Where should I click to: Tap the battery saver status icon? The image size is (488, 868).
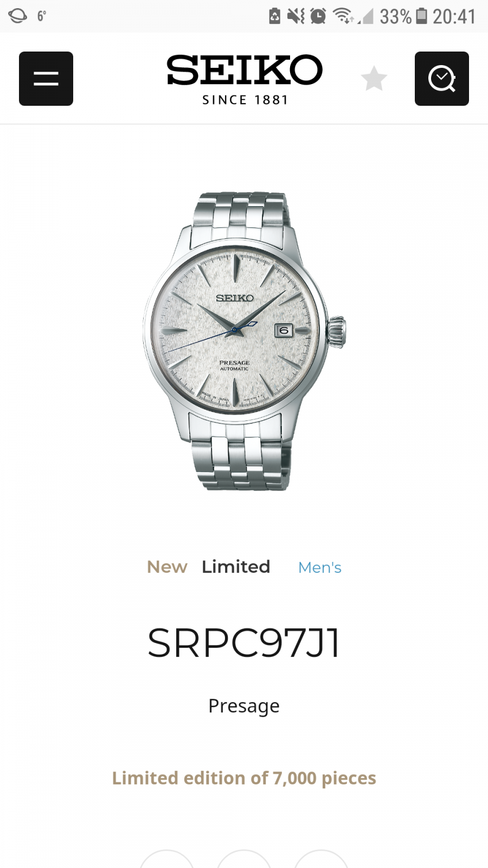pyautogui.click(x=275, y=16)
